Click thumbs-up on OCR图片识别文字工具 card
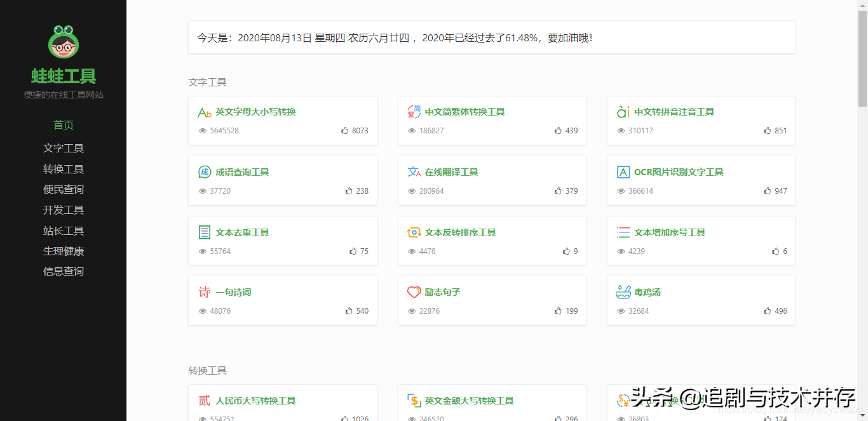This screenshot has height=421, width=868. tap(768, 191)
